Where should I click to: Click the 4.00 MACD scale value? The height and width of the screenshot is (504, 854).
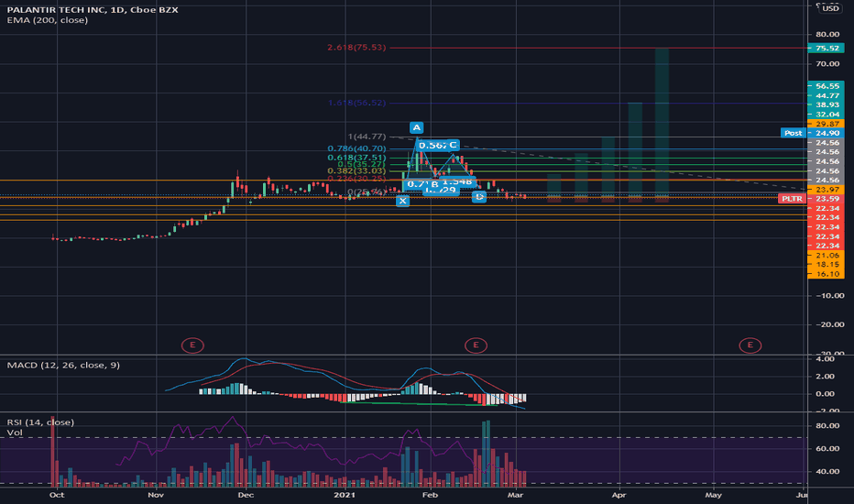tap(825, 359)
